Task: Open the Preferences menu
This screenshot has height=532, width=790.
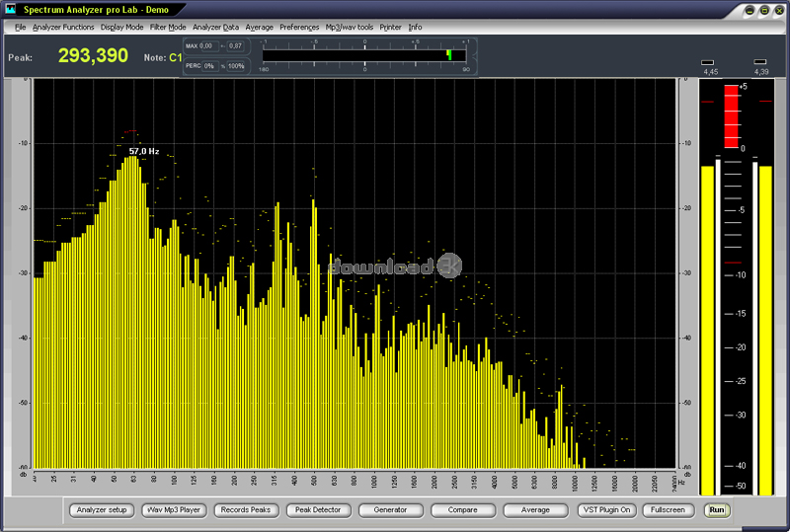Action: click(x=299, y=27)
